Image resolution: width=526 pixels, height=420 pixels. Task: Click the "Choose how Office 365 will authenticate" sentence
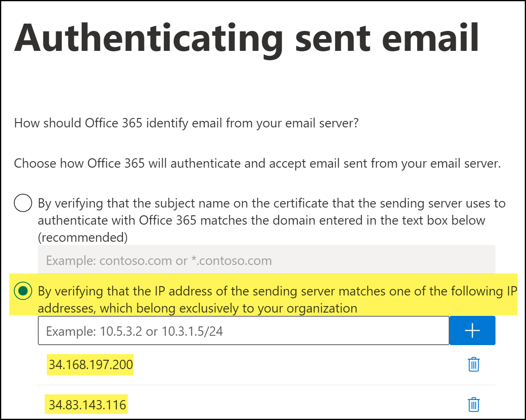click(257, 163)
